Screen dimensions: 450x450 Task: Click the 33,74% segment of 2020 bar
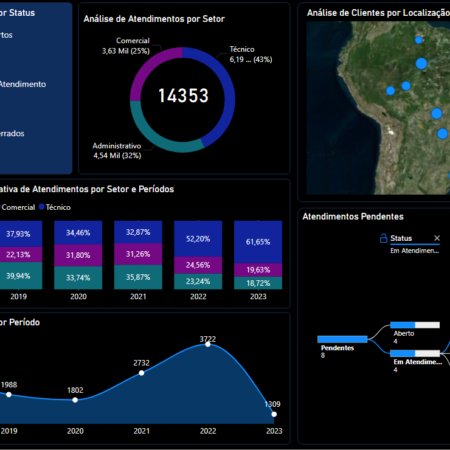(x=78, y=278)
